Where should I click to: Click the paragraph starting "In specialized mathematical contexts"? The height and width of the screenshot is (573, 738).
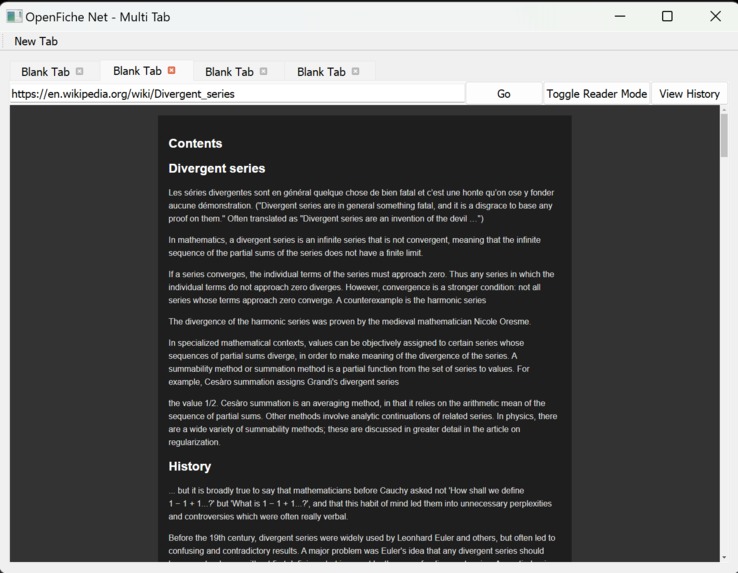[349, 362]
